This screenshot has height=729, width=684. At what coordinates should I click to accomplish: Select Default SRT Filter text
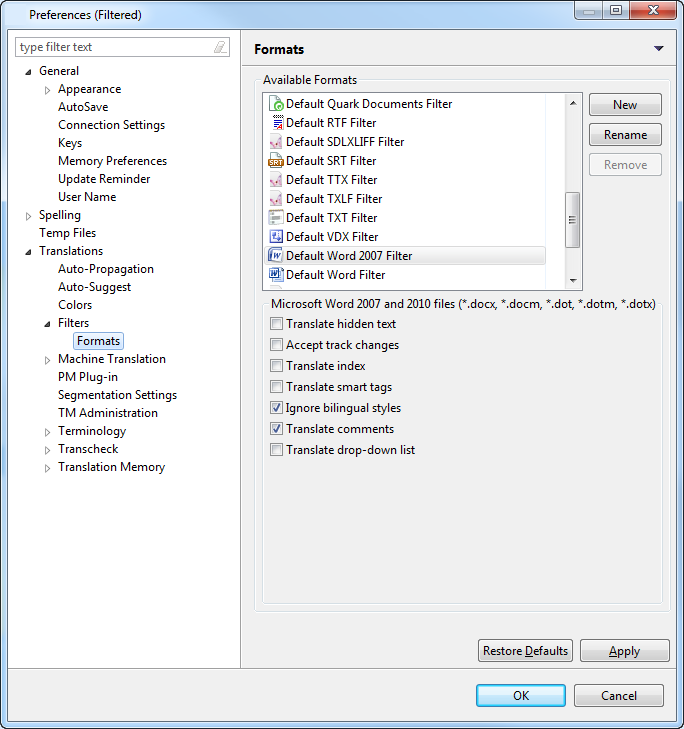click(x=331, y=161)
